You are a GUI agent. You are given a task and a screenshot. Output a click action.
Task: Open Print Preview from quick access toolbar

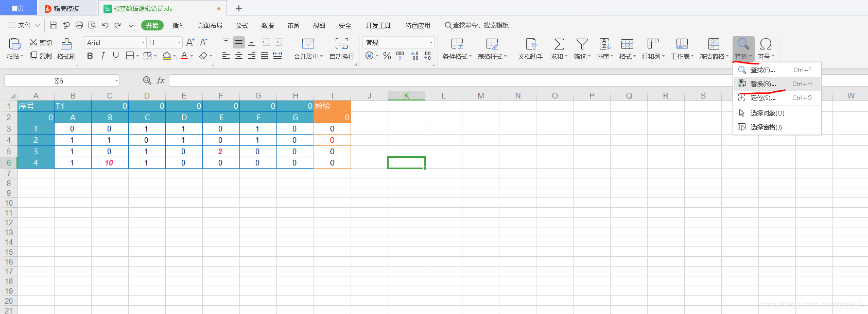point(92,25)
